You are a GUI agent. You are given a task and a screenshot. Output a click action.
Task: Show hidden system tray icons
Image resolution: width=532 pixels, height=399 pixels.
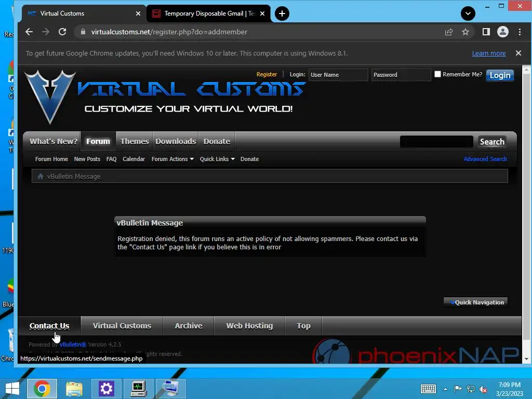tap(445, 389)
